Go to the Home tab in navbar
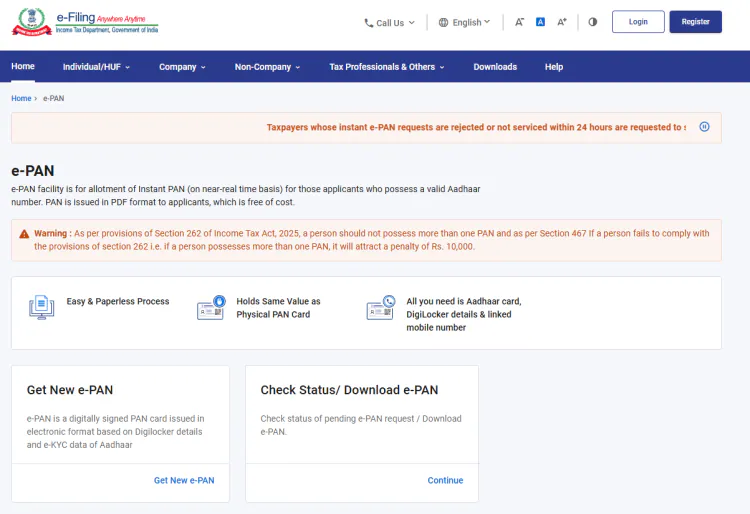This screenshot has width=750, height=514. coord(23,66)
